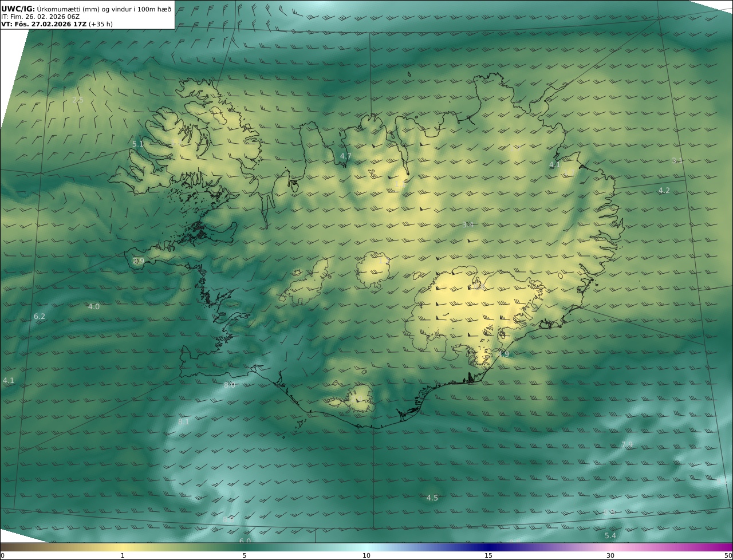Select the 5.1 value label
733x560 pixels.
pos(138,144)
